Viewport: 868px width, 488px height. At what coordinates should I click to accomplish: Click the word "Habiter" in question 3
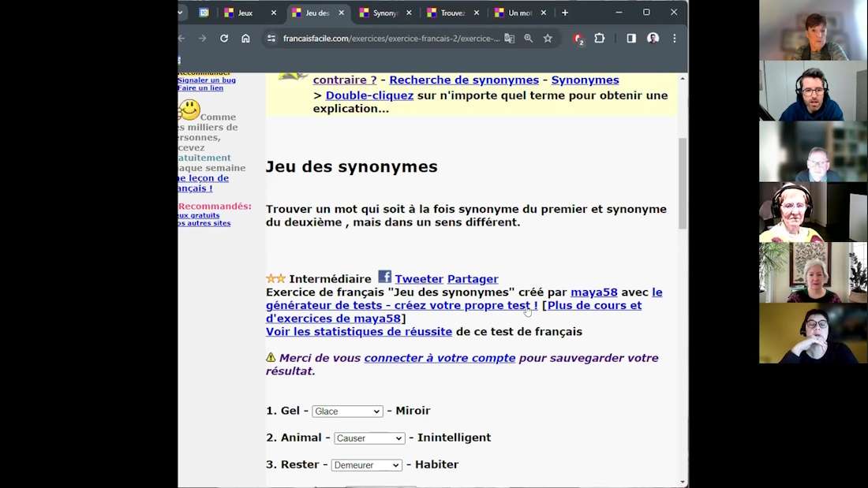point(437,465)
